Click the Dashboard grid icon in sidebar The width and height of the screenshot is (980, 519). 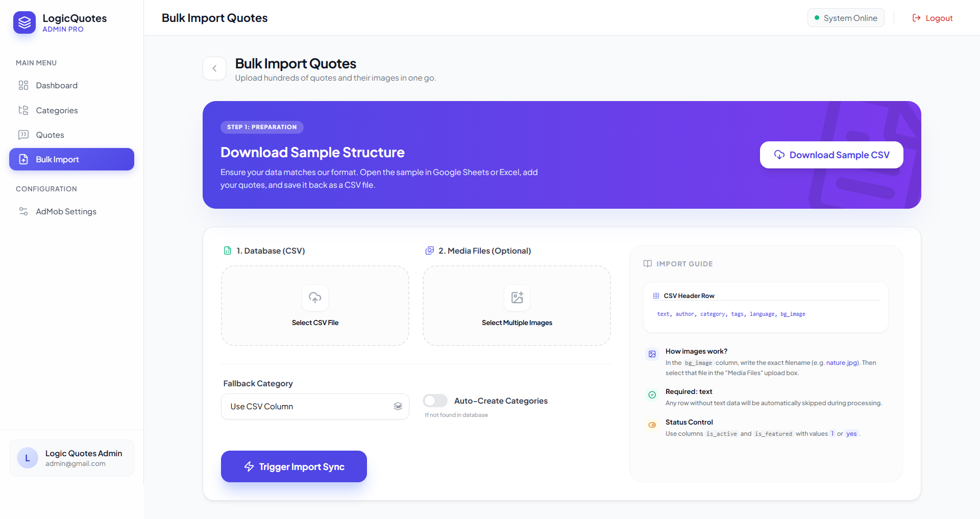click(23, 85)
